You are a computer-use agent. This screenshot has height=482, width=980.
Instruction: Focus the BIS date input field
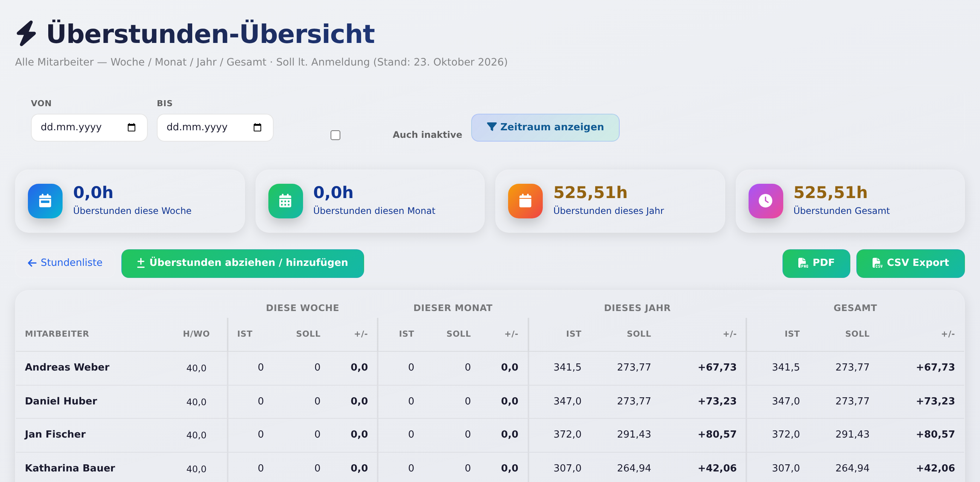pos(215,128)
